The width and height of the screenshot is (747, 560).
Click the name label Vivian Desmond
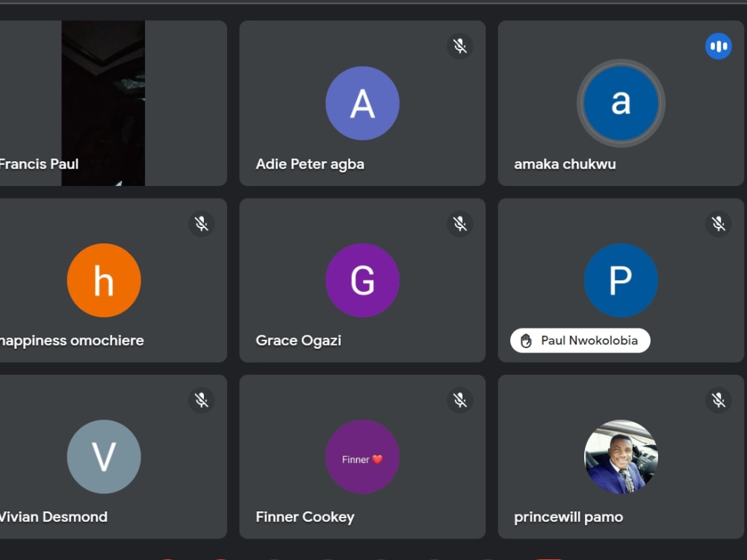point(53,517)
